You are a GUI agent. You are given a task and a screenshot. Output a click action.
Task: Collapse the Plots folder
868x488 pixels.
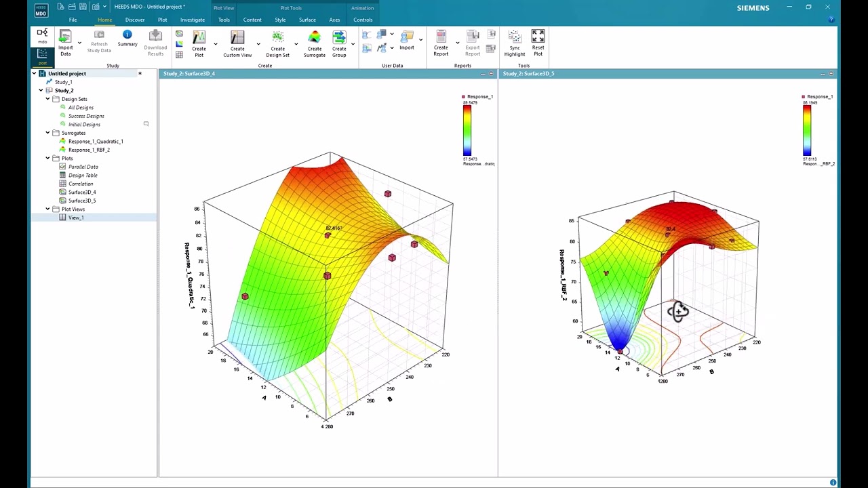click(47, 158)
